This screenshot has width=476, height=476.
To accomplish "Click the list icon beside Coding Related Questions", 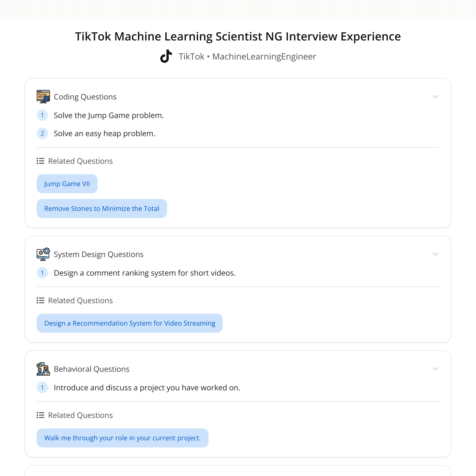I will tap(40, 161).
